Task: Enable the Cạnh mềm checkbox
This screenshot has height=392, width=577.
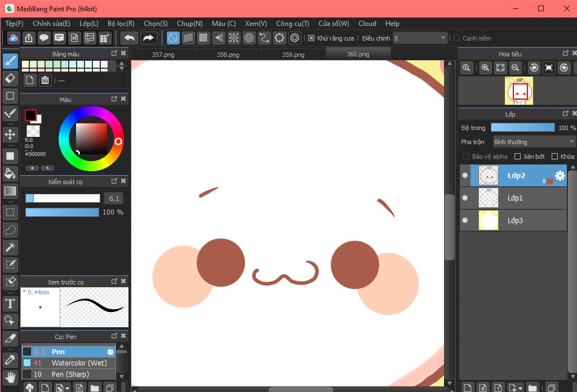Action: 456,38
